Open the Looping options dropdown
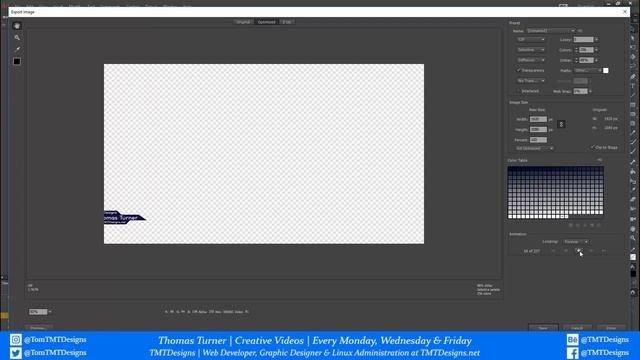This screenshot has width=640, height=360. [x=576, y=242]
